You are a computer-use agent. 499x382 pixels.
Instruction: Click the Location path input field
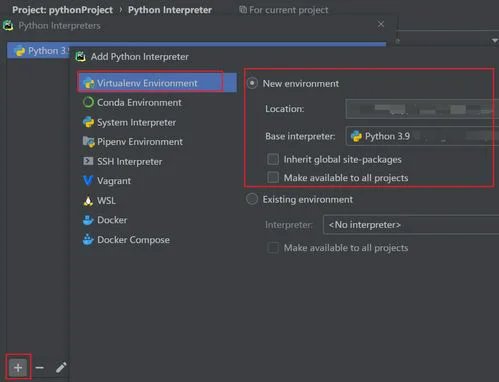click(422, 109)
